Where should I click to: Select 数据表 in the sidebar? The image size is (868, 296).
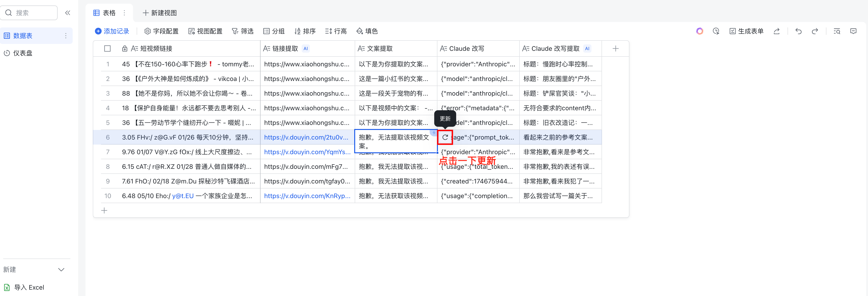[x=36, y=36]
